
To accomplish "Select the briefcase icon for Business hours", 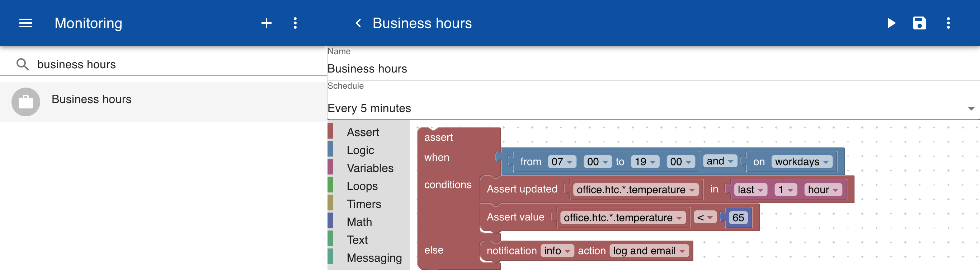I will pyautogui.click(x=26, y=102).
